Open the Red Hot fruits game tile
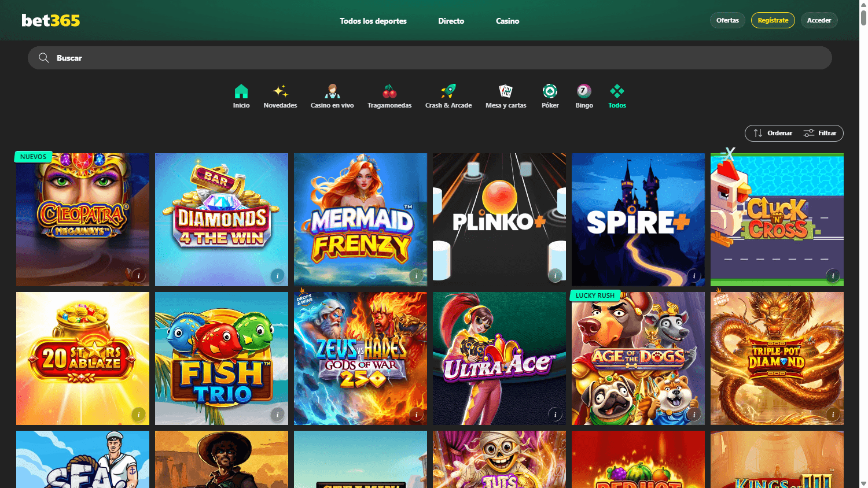This screenshot has height=488, width=868. coord(638,460)
